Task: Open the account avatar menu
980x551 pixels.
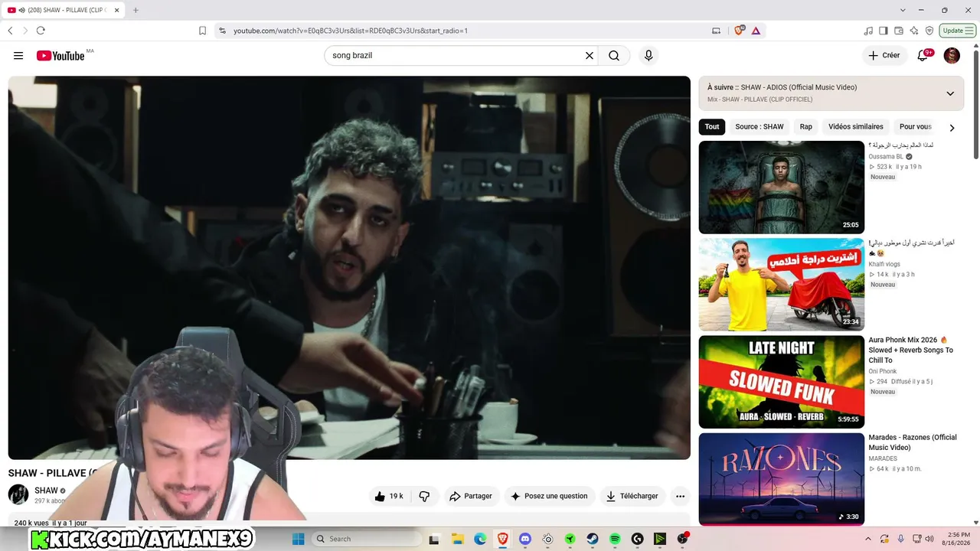Action: tap(952, 56)
